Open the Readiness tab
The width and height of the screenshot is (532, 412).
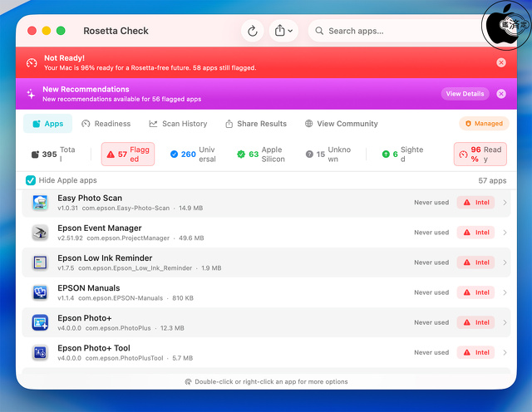click(106, 124)
